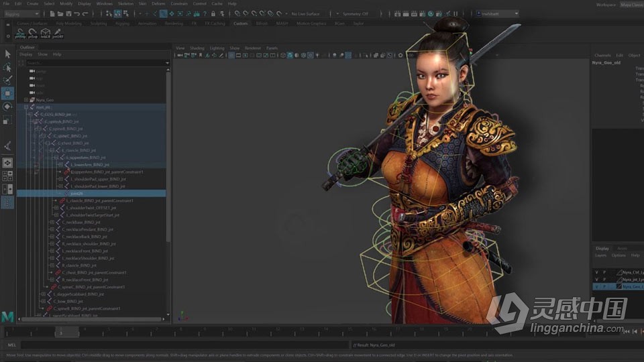Expand L_lowerArm_BIND_jnt in Outliner
The width and height of the screenshot is (644, 362).
coord(61,165)
